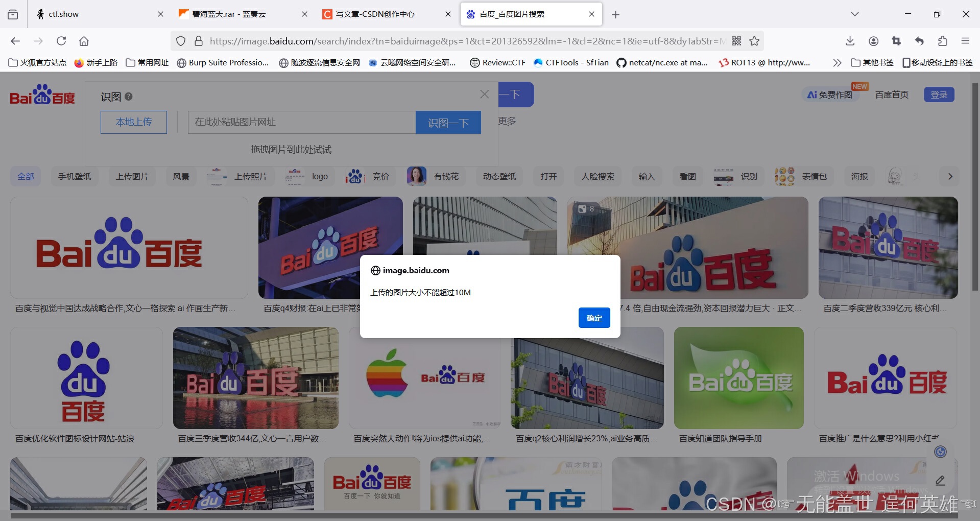Image resolution: width=980 pixels, height=521 pixels.
Task: Open the 百度二季度营收339亿元 caption link
Action: pos(885,308)
